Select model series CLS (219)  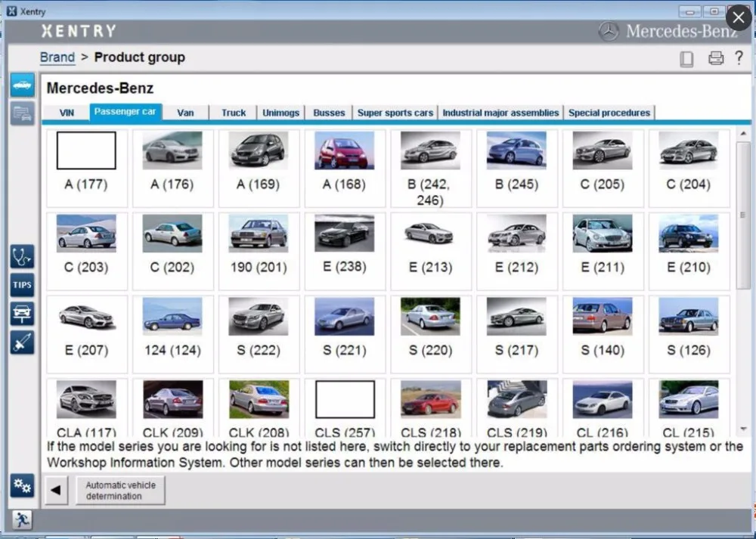(517, 408)
